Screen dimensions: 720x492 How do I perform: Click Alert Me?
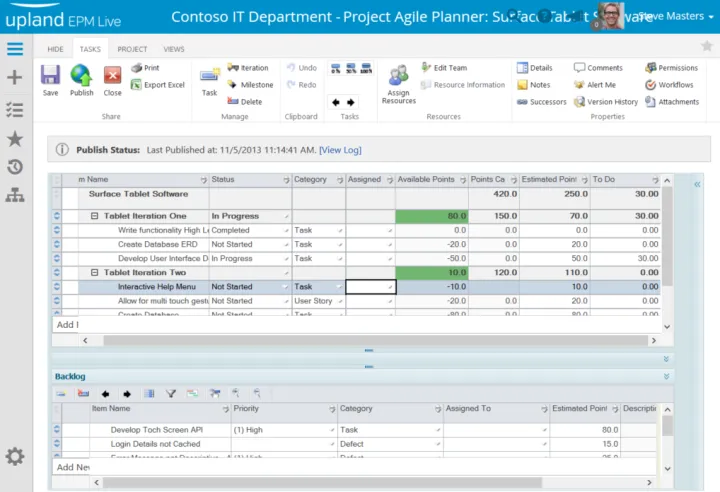click(595, 85)
